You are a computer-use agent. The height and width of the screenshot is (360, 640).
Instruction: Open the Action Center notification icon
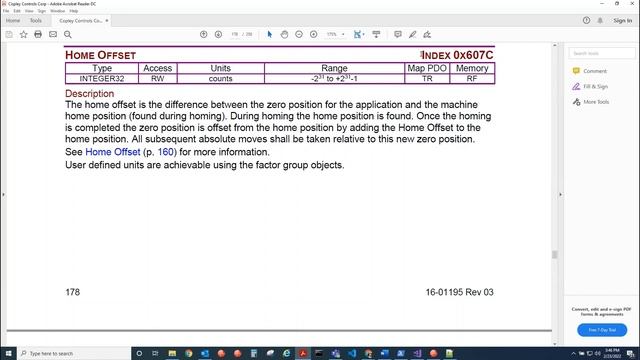(631, 353)
